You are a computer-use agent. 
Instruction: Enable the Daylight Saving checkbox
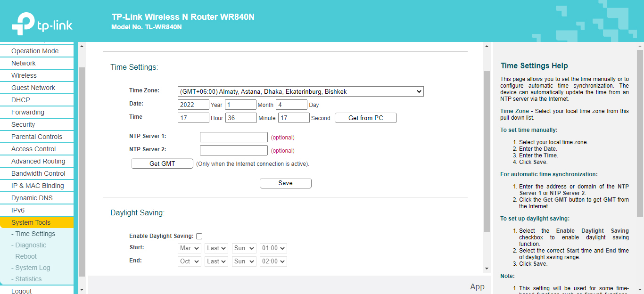(199, 236)
